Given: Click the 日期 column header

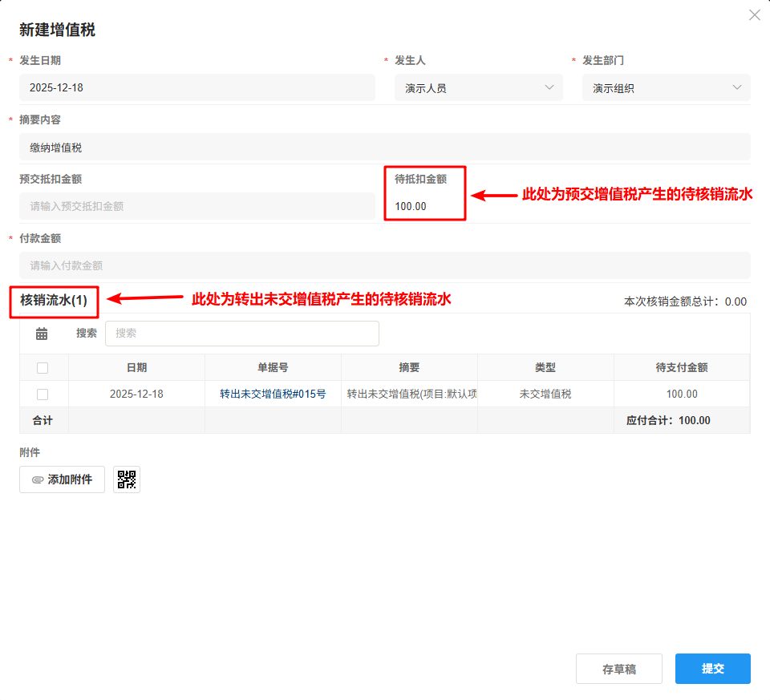Looking at the screenshot, I should [x=136, y=368].
